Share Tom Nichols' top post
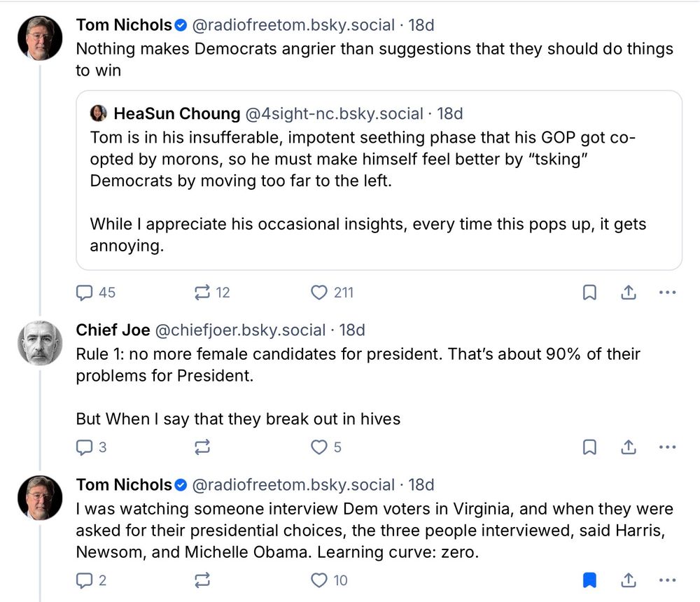The image size is (700, 602). 629,293
